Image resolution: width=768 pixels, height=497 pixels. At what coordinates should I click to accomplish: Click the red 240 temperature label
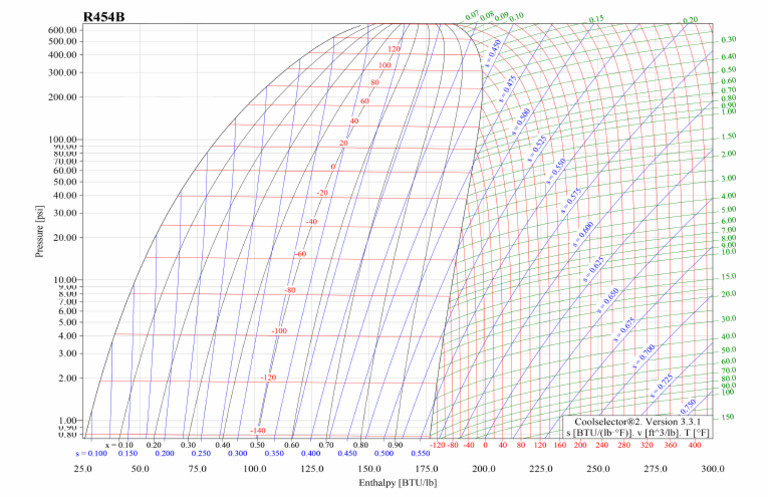point(601,445)
